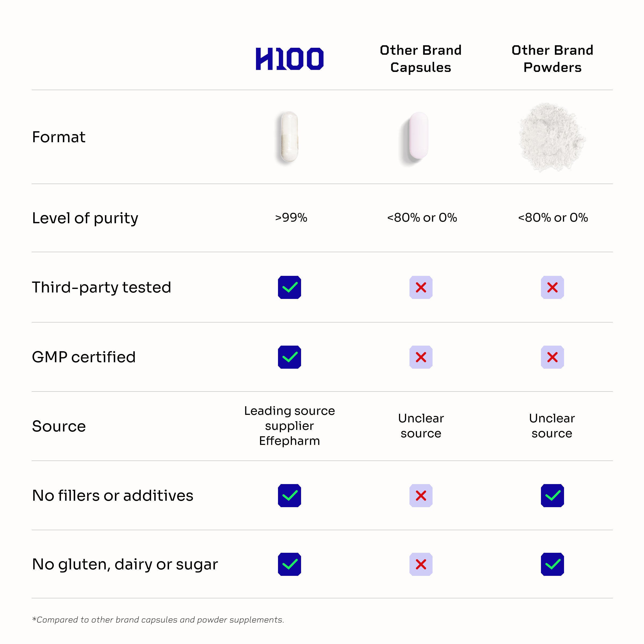Click Capsules GMP certified red X
The width and height of the screenshot is (644, 644).
[x=421, y=357]
